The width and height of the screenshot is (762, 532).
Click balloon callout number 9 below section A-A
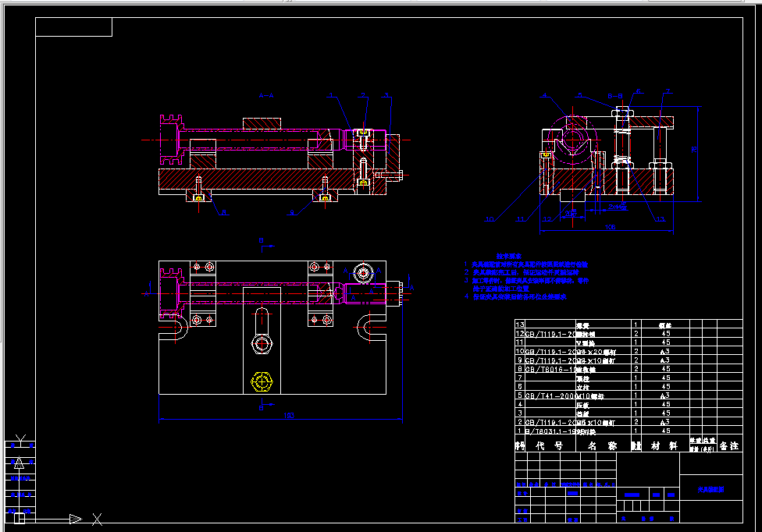tap(291, 212)
